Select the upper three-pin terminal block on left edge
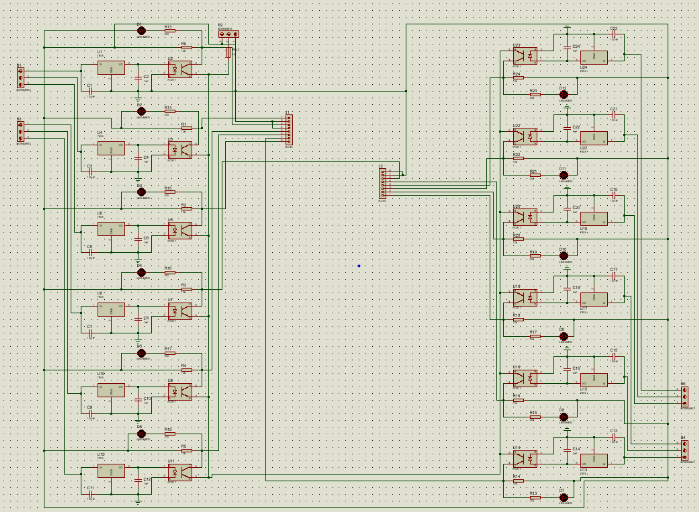699x512 pixels. tap(21, 77)
